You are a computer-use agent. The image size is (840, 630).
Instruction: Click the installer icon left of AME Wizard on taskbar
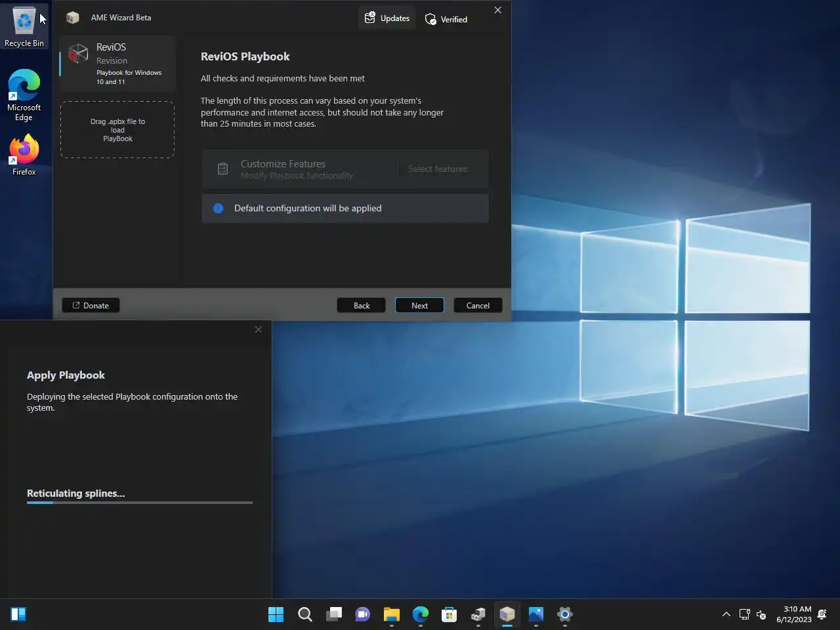coord(478,614)
